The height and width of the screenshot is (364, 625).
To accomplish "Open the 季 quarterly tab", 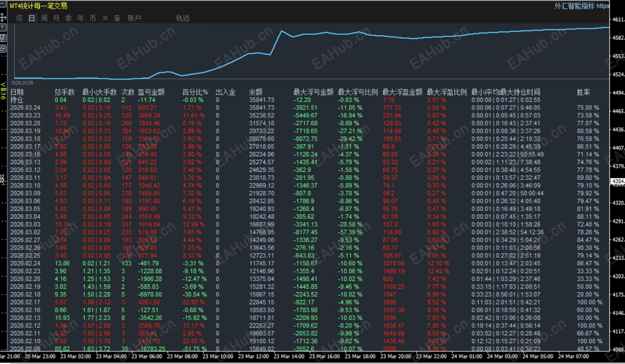I will (68, 18).
